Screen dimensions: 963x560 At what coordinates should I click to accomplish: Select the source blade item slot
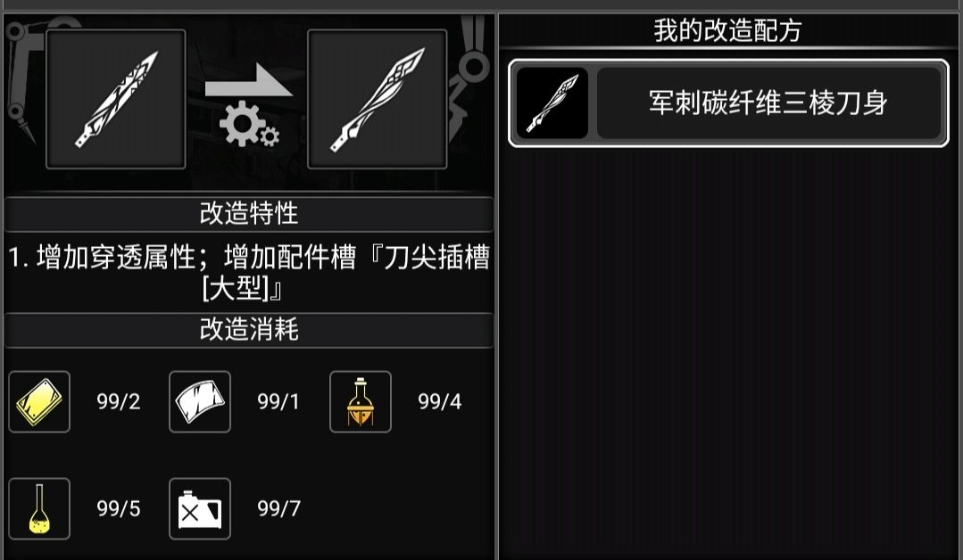115,99
